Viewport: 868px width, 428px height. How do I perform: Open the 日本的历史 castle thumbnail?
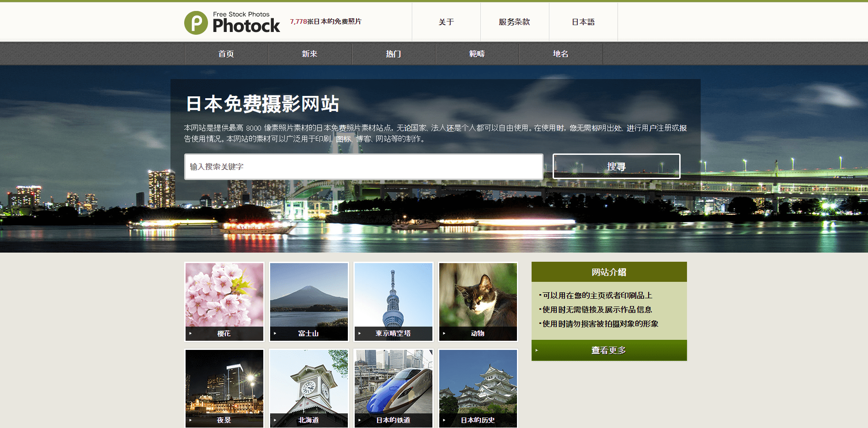(478, 388)
